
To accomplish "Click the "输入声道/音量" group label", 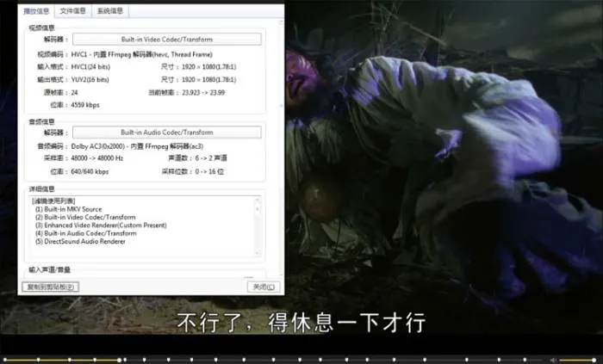I will [50, 270].
